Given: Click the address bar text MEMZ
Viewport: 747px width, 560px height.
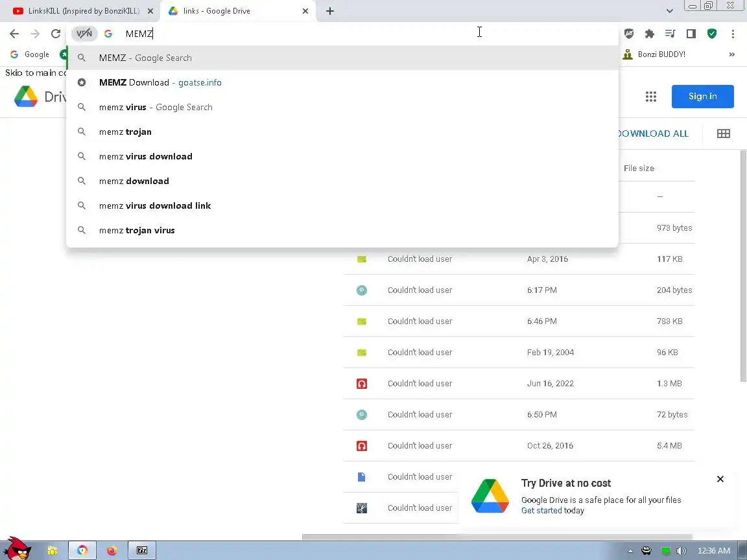Looking at the screenshot, I should click(x=139, y=33).
